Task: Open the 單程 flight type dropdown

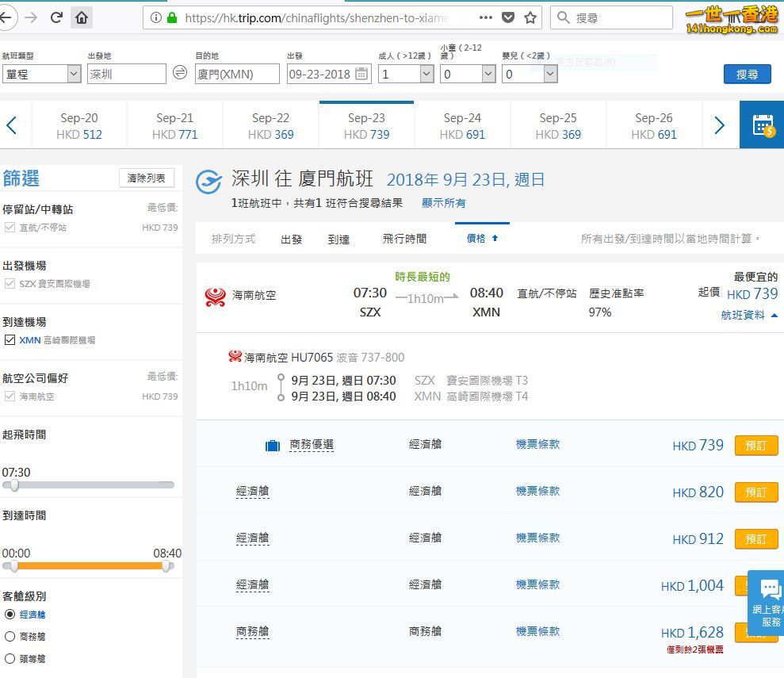Action: coord(41,74)
